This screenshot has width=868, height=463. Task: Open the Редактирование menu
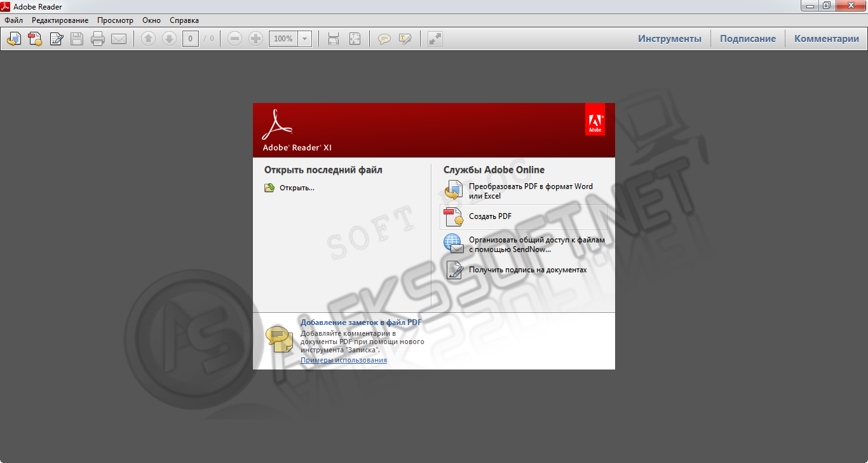click(x=60, y=20)
